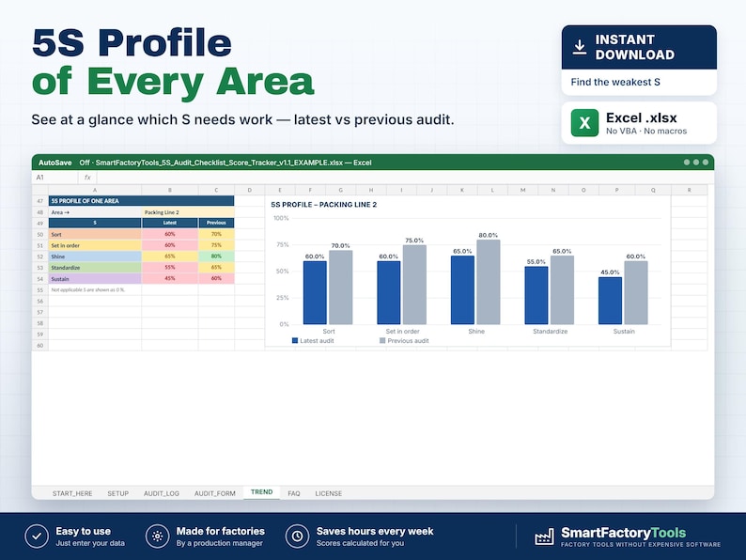Click the A1 name box

[x=54, y=178]
